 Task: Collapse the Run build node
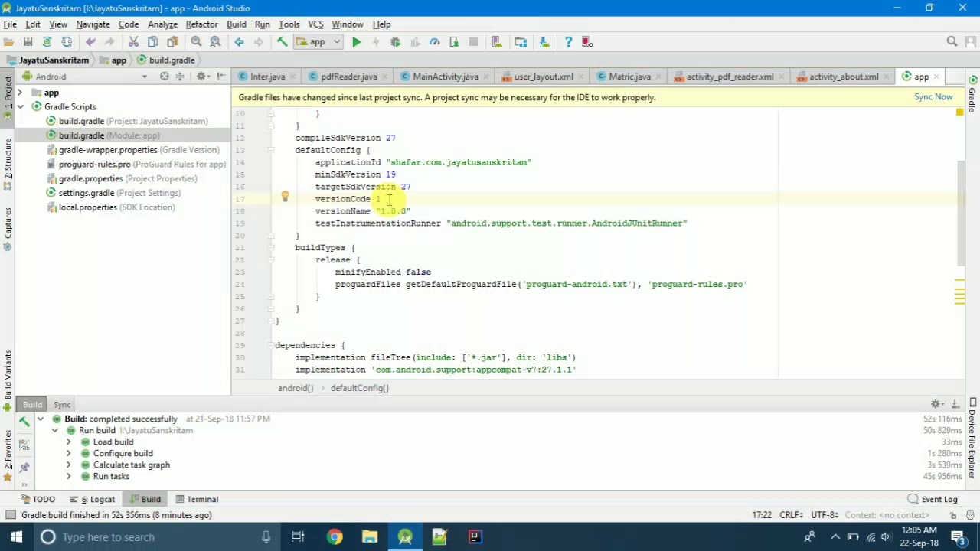click(x=55, y=431)
